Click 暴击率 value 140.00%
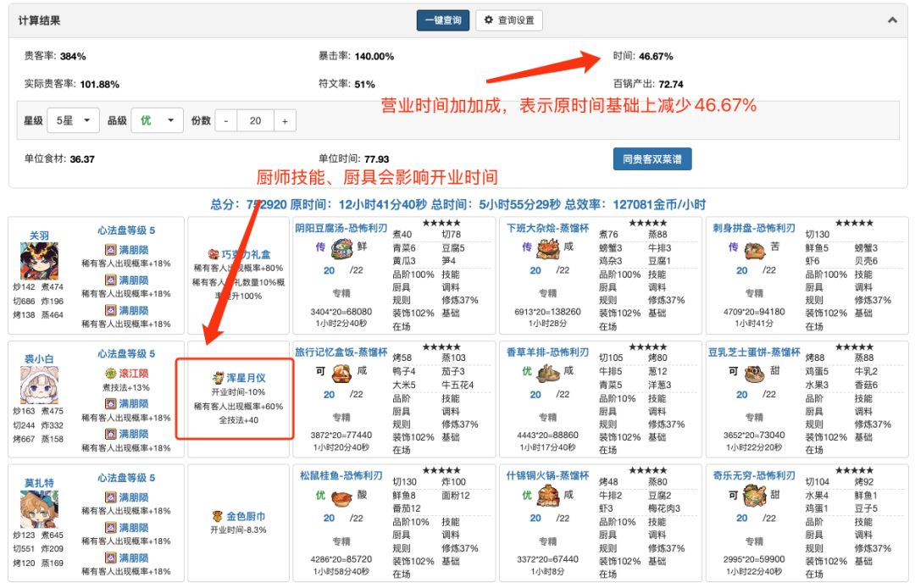The height and width of the screenshot is (588, 915). pos(374,57)
